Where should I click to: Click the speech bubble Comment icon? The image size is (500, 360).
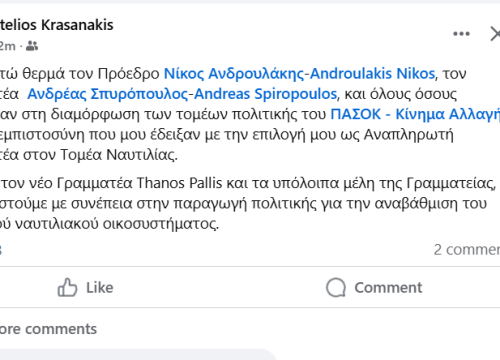coord(336,287)
